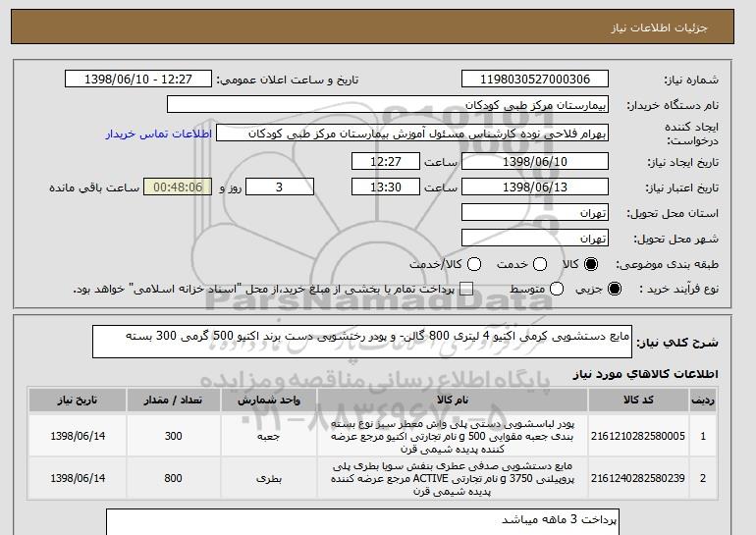Click the اطلاعات کالاهای مورد نیاز heading
Image resolution: width=756 pixels, height=535 pixels.
coord(645,374)
